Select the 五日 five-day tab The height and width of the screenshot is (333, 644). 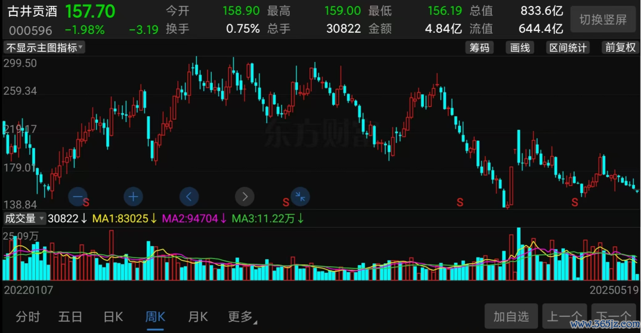coord(70,317)
